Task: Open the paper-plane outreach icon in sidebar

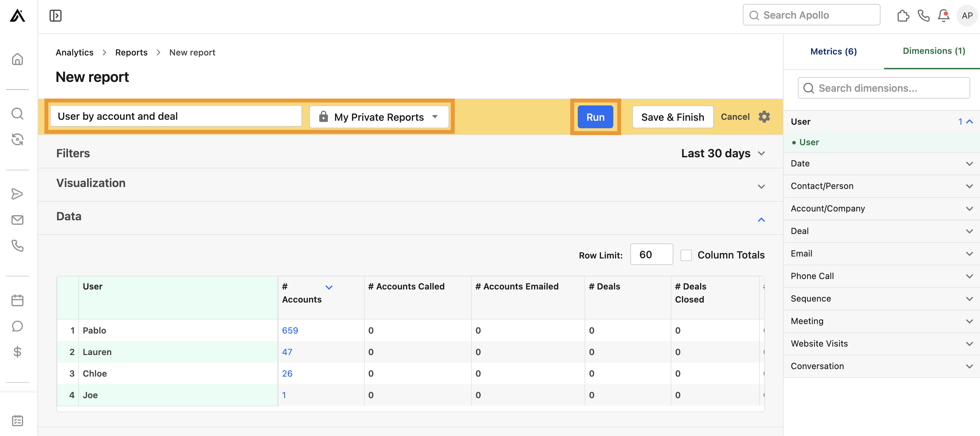Action: point(18,194)
